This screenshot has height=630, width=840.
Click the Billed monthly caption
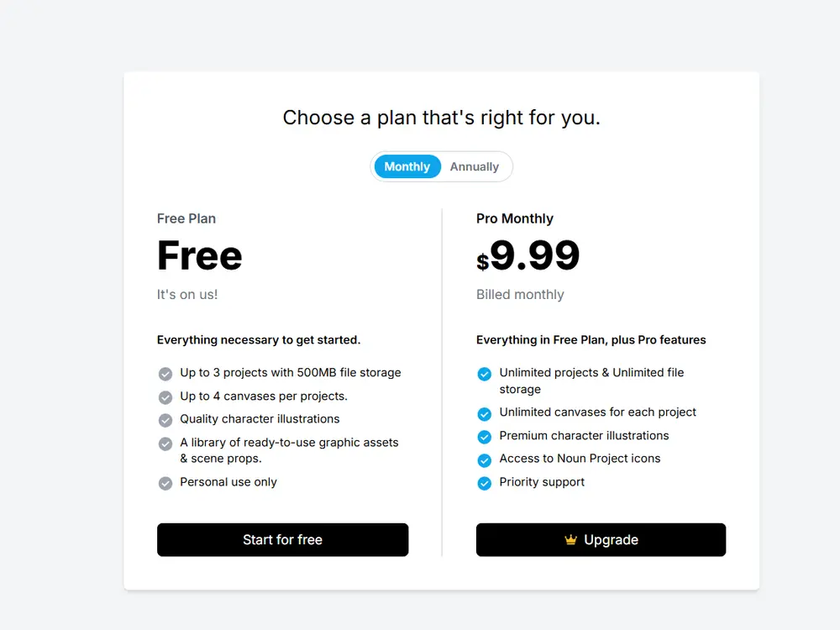point(520,295)
